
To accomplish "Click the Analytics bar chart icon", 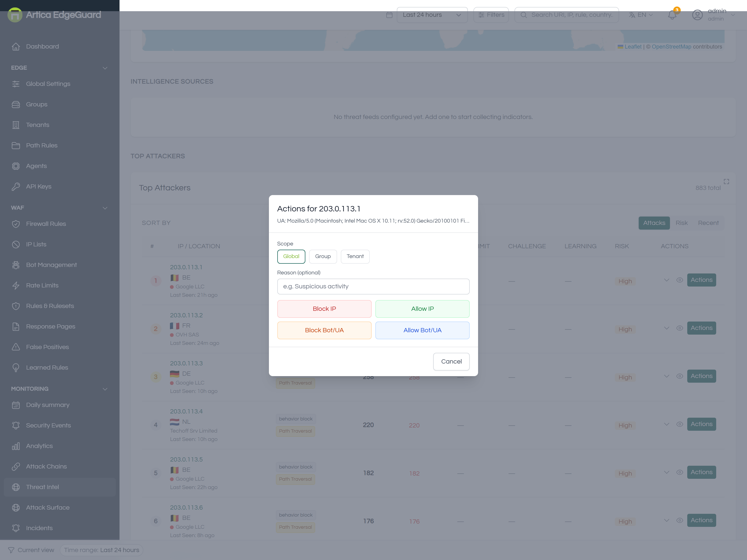I will [16, 446].
